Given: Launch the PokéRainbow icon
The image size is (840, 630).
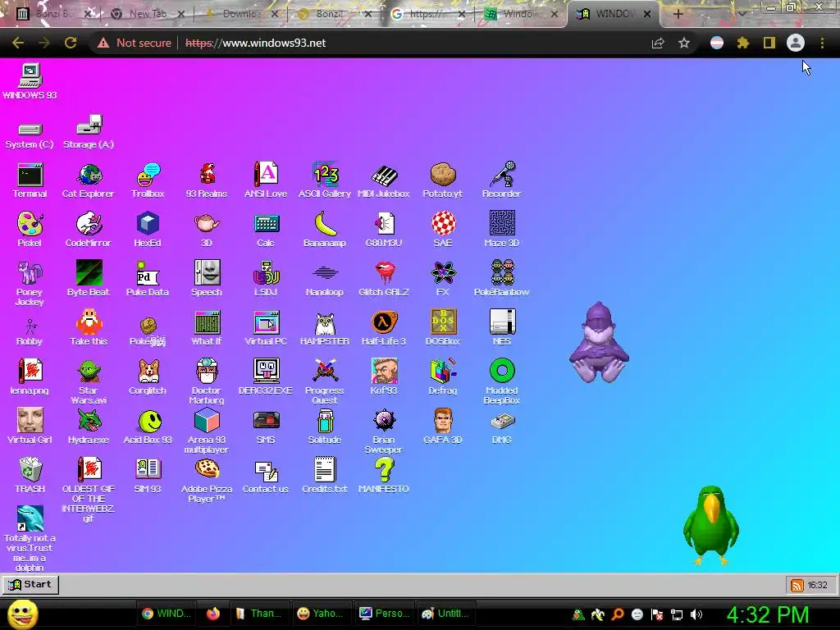Looking at the screenshot, I should tap(501, 279).
